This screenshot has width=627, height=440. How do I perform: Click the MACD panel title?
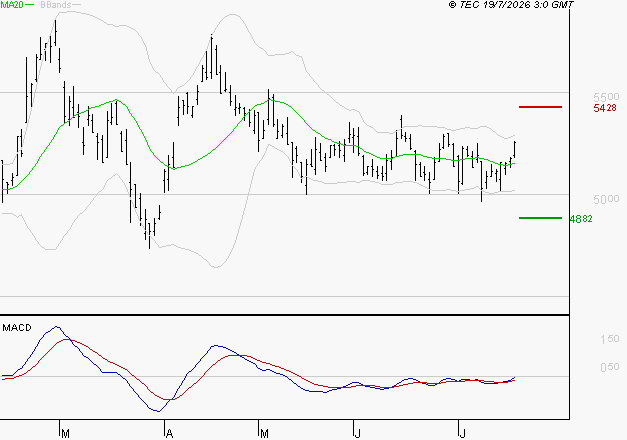(x=17, y=328)
